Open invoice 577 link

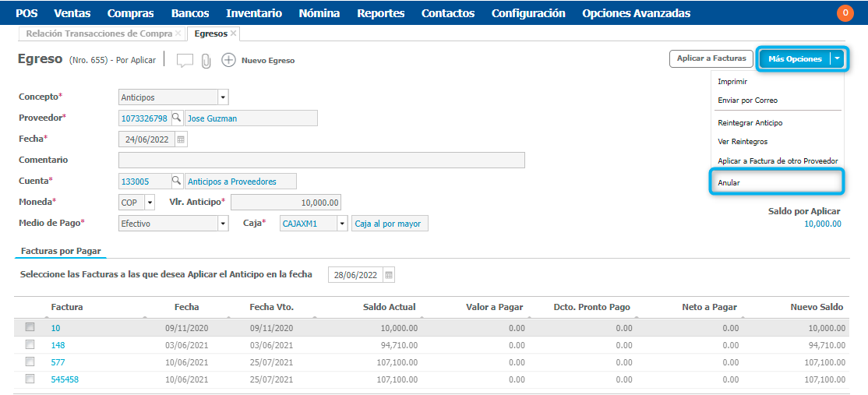(x=58, y=362)
